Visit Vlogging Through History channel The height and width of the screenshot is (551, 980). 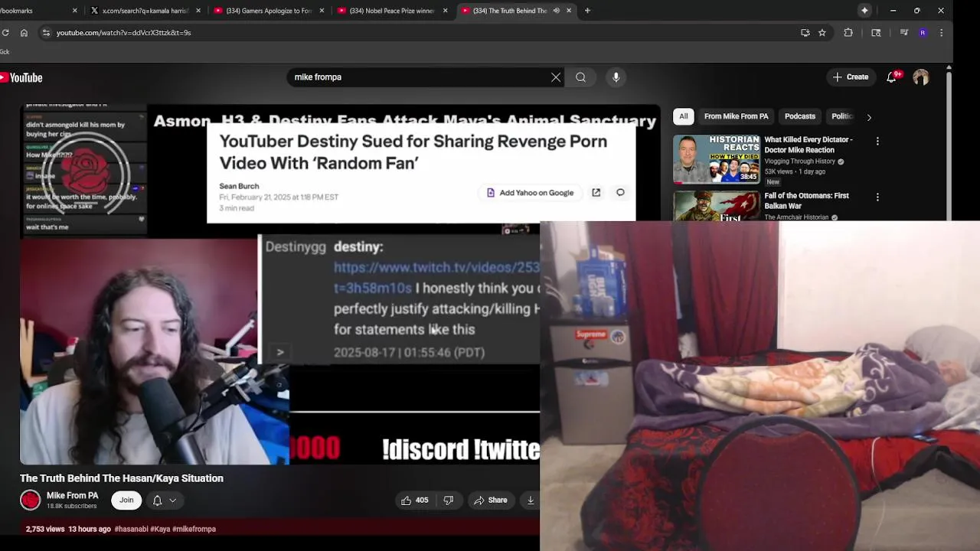coord(800,161)
